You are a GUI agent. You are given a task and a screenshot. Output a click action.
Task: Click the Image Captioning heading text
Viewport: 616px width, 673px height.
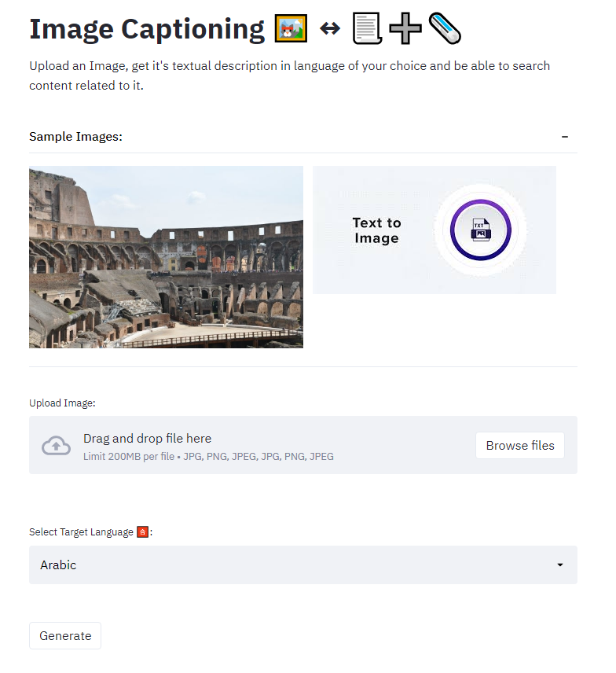pos(147,29)
